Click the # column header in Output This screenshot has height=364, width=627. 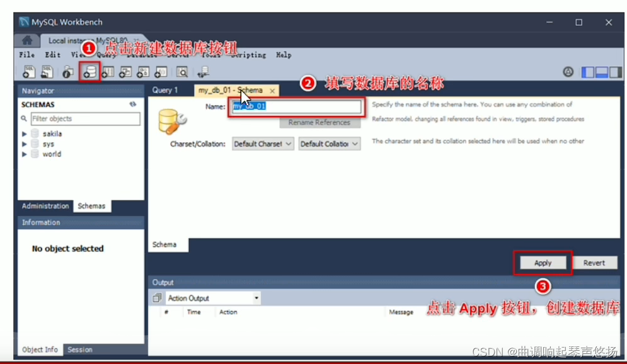coord(166,312)
